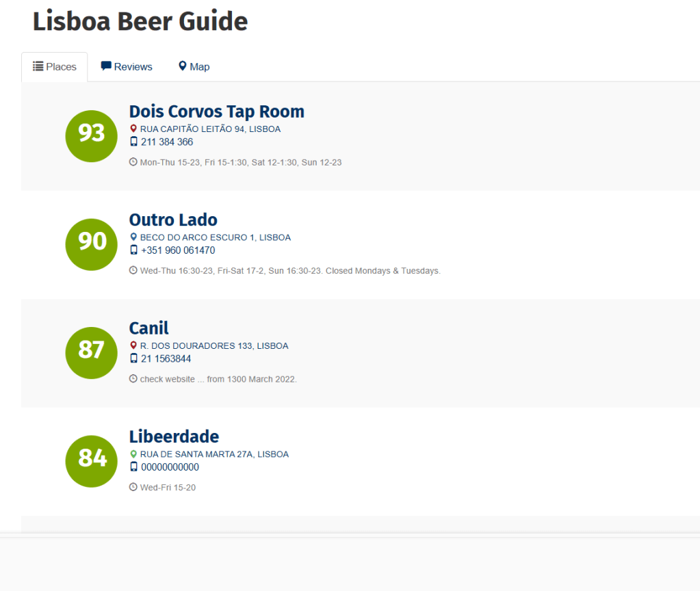Viewport: 700px width, 591px height.
Task: Click the map pin icon beside R. dos Douradores 133
Action: tap(133, 345)
